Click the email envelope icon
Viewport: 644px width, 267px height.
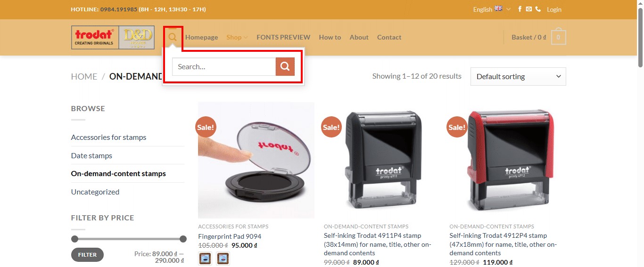tap(529, 9)
